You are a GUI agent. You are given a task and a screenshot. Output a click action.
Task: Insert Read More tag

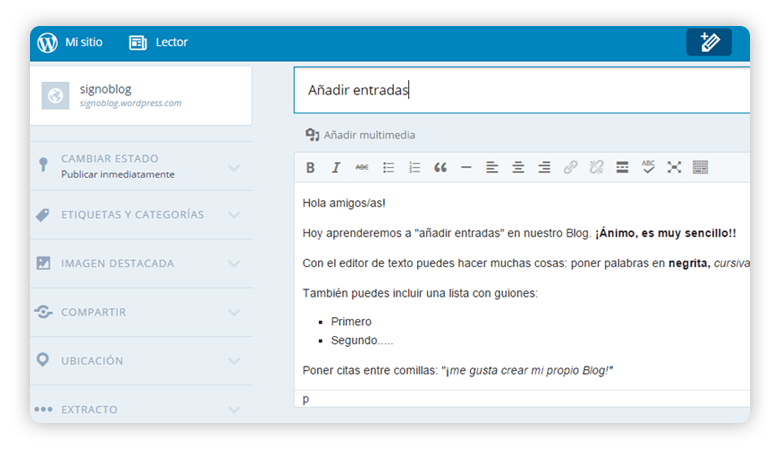[x=622, y=167]
